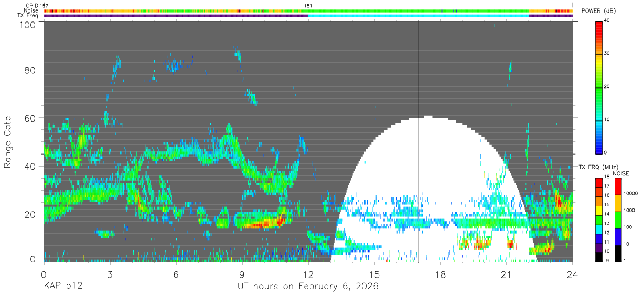644x297 pixels.
Task: Click the '11' tick on TX FRQ legend
Action: point(607,242)
